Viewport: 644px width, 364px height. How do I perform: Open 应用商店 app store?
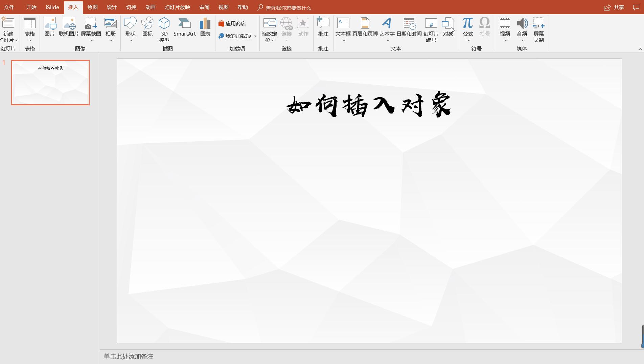[232, 23]
